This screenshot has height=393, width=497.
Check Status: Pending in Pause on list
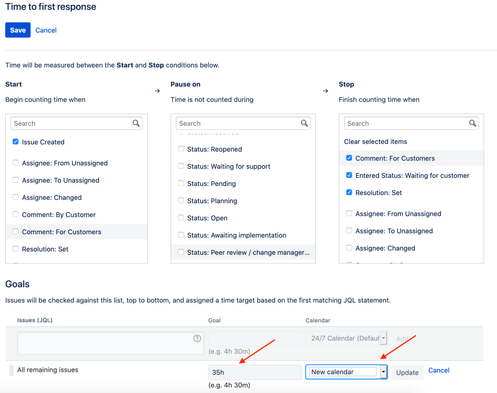(181, 183)
